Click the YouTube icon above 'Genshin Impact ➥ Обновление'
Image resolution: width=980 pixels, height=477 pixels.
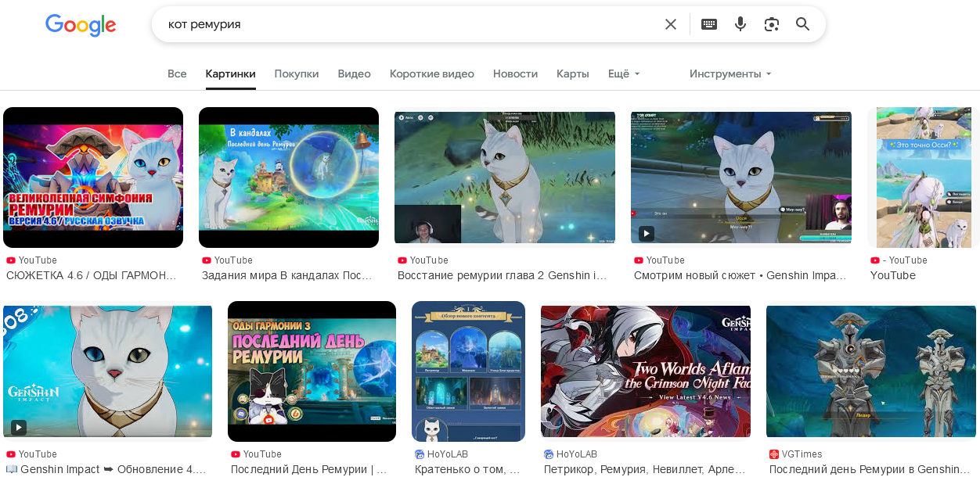point(11,454)
